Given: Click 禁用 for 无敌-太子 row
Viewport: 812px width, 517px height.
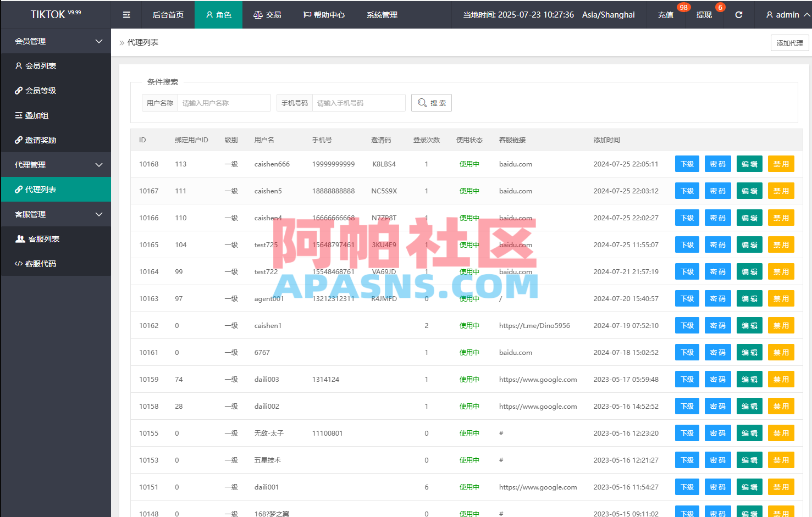Looking at the screenshot, I should 781,433.
